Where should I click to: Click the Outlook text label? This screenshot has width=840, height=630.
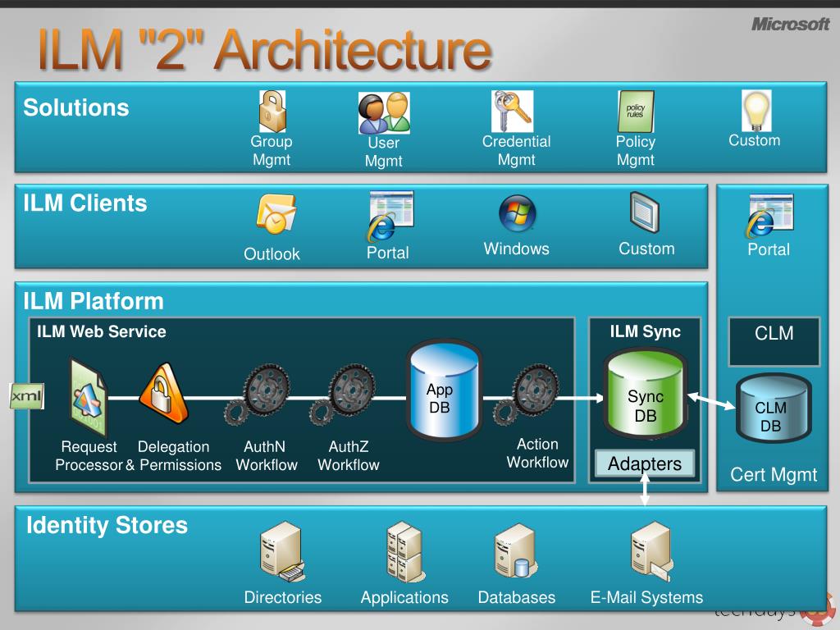point(272,254)
